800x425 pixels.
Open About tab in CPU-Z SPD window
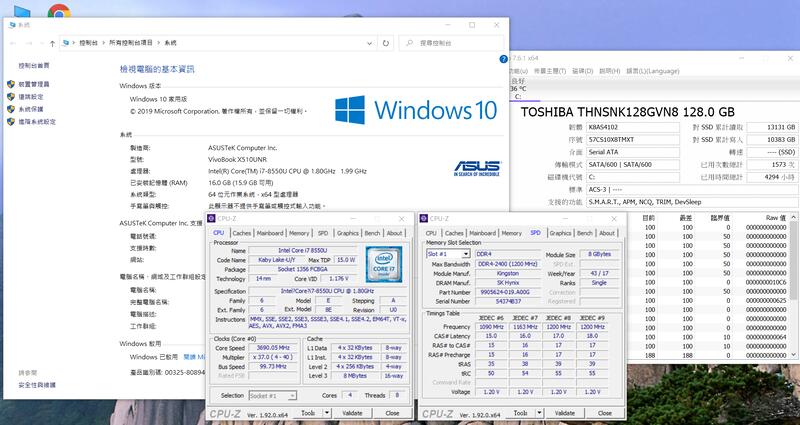(607, 233)
